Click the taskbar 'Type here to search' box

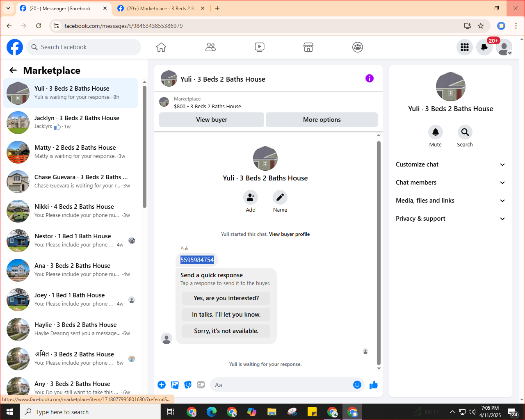point(90,412)
